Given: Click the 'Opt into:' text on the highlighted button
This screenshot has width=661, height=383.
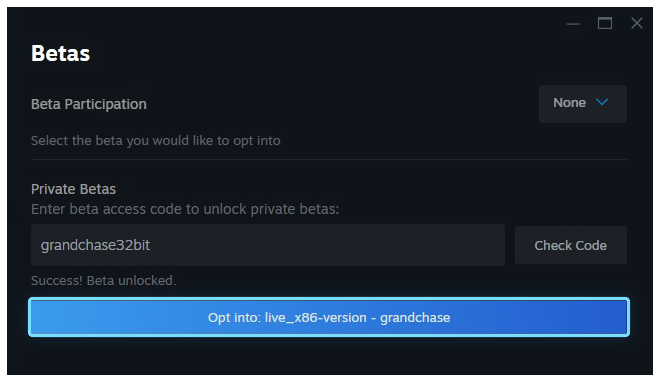Looking at the screenshot, I should pos(234,318).
